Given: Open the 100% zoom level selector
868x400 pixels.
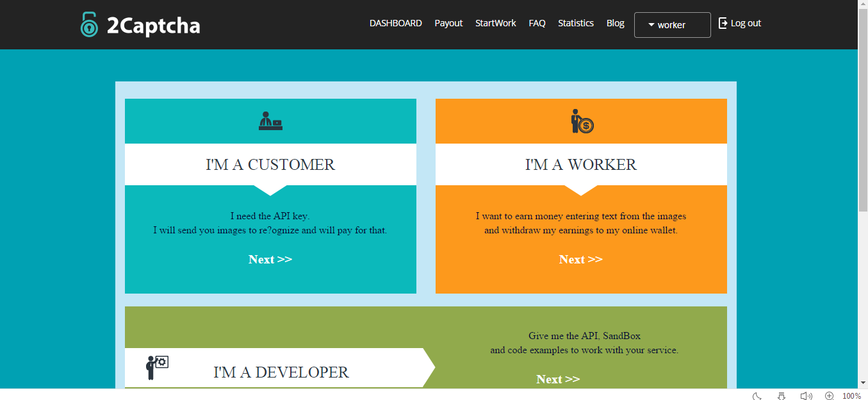Looking at the screenshot, I should (x=851, y=396).
